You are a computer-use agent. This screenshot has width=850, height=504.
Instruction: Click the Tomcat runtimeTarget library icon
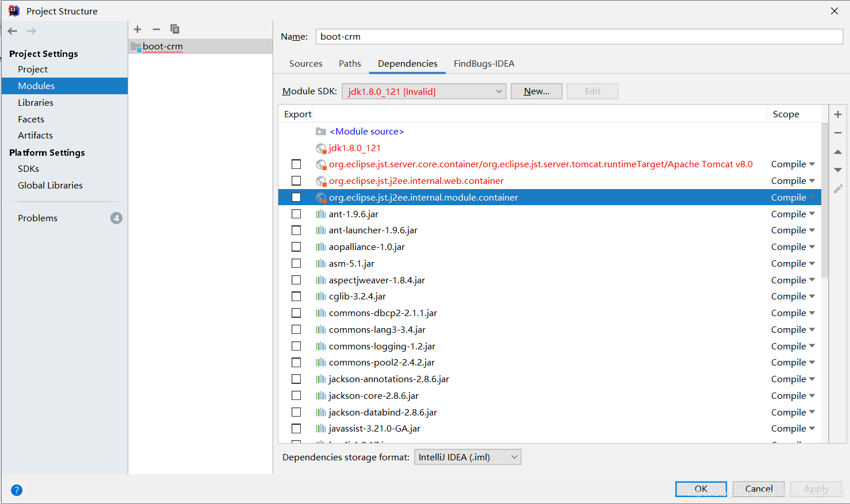click(321, 165)
